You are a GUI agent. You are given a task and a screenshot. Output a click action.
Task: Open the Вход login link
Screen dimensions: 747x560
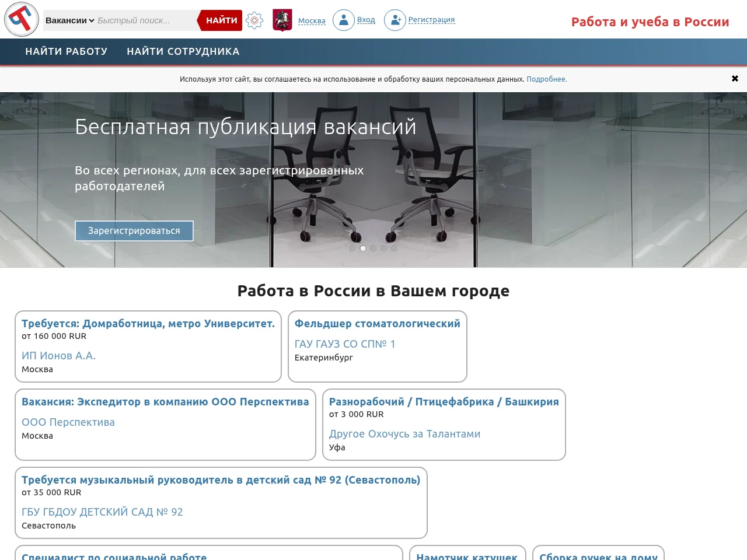point(366,20)
